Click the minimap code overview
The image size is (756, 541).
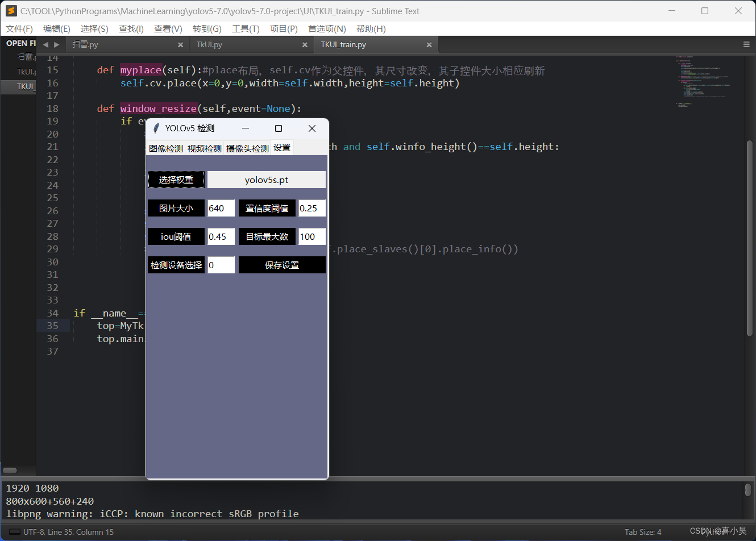(x=704, y=81)
